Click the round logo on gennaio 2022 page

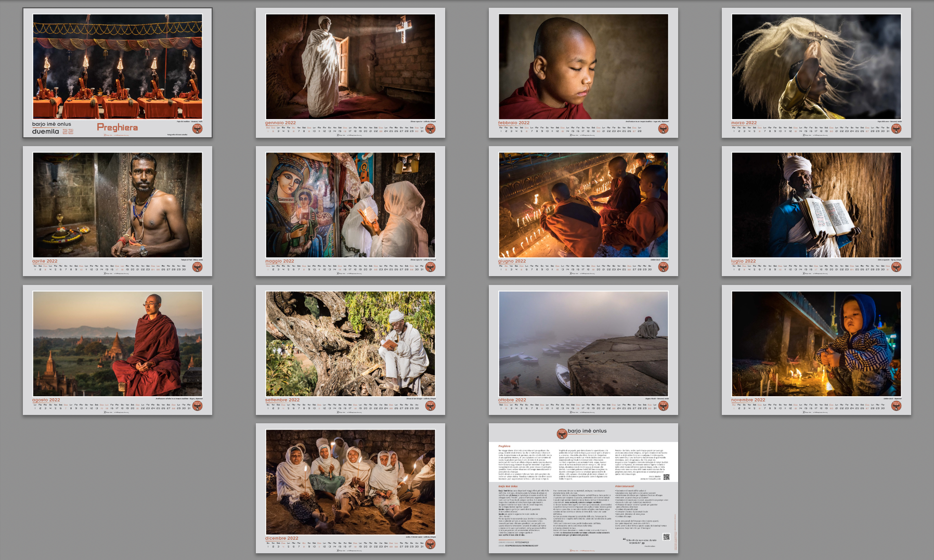pos(430,128)
